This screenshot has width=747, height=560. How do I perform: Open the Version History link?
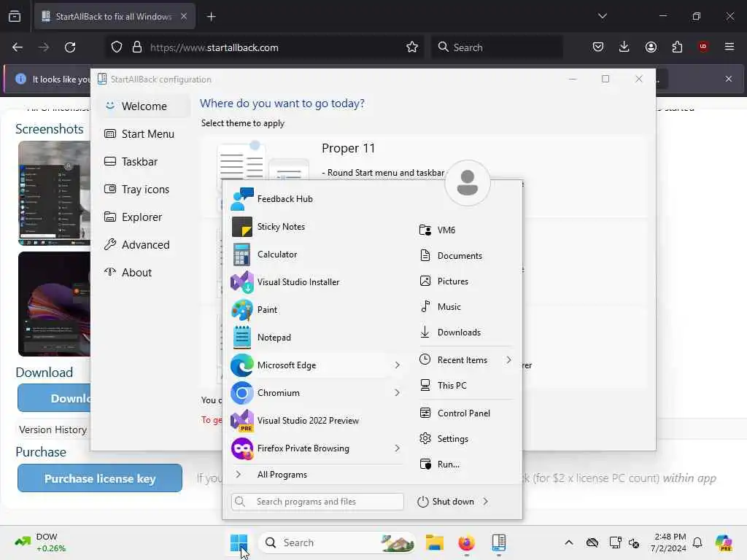(53, 429)
